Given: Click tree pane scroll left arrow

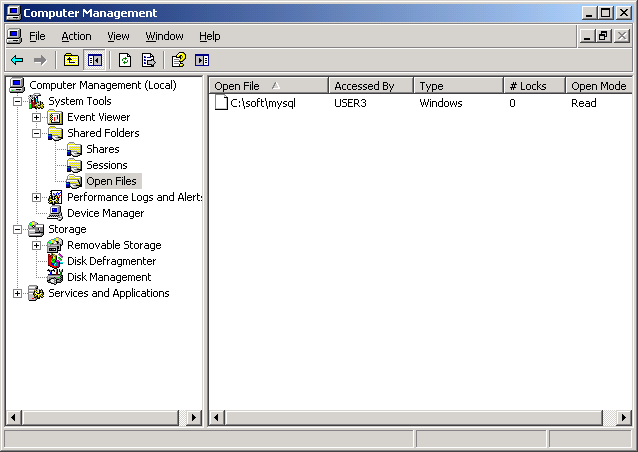Looking at the screenshot, I should coord(14,417).
